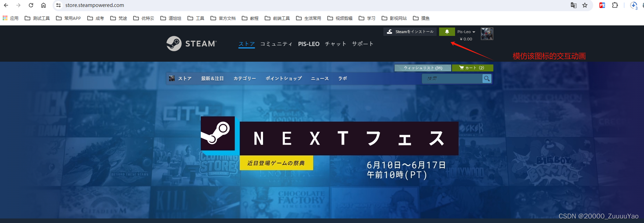
Task: Open ウィッシュリスト (31) button
Action: click(423, 68)
